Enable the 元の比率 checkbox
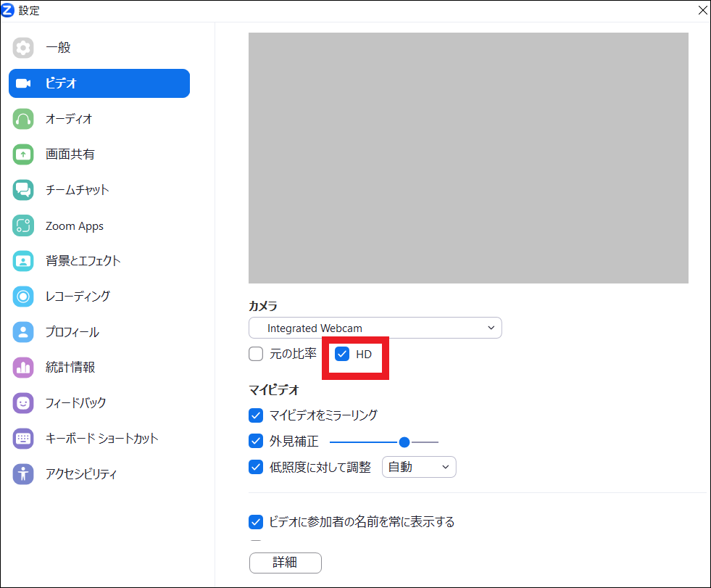Viewport: 711px width, 588px height. [x=256, y=354]
